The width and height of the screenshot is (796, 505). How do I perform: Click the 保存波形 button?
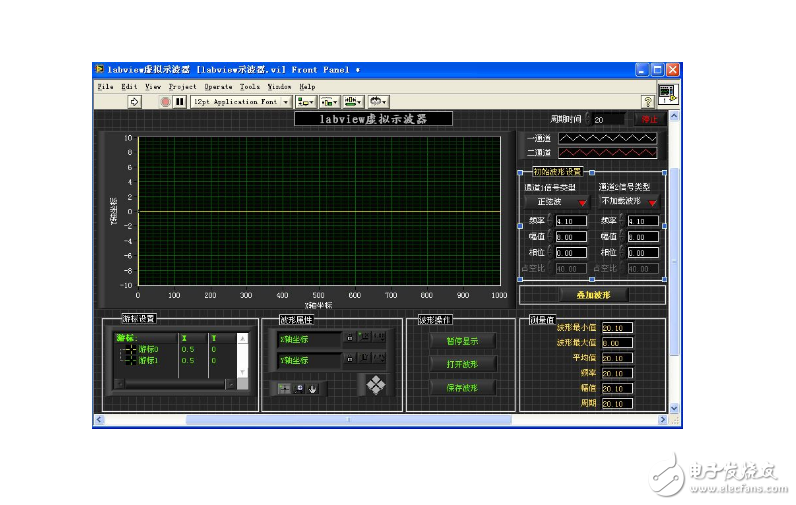coord(462,388)
